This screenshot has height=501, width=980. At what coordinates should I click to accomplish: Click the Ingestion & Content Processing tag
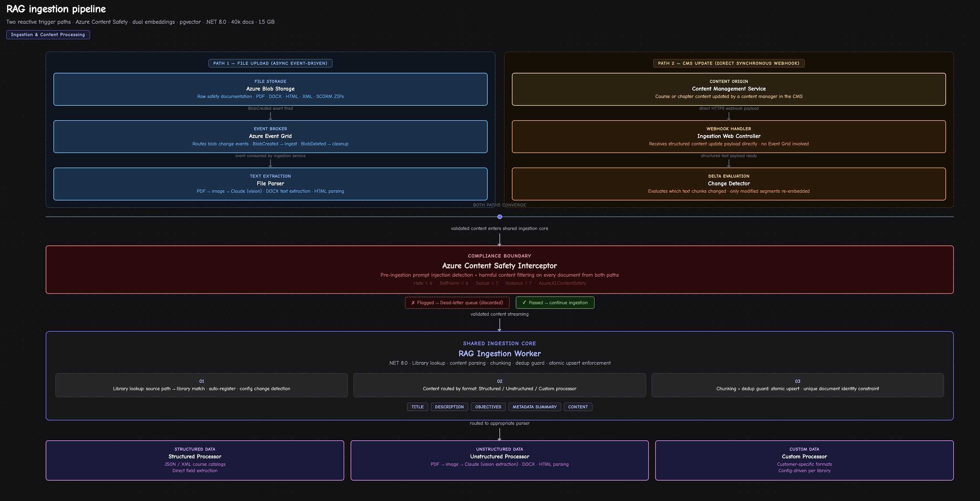[48, 35]
